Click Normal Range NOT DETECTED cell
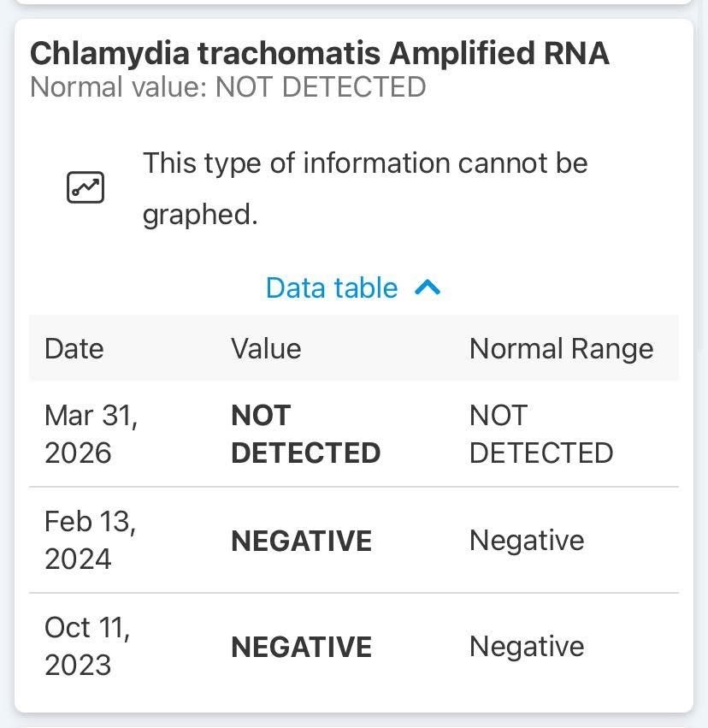Viewport: 708px width, 728px height. pyautogui.click(x=540, y=435)
